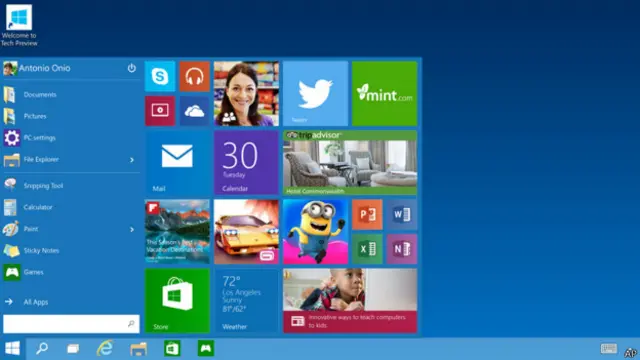The width and height of the screenshot is (640, 360).
Task: Open the Music headphones tile
Action: coord(195,76)
